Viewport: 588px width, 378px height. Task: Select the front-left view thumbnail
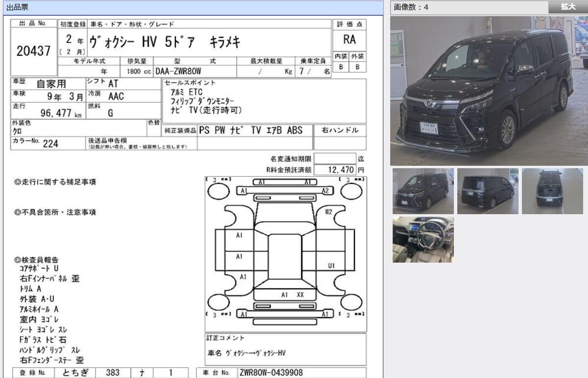tap(423, 191)
